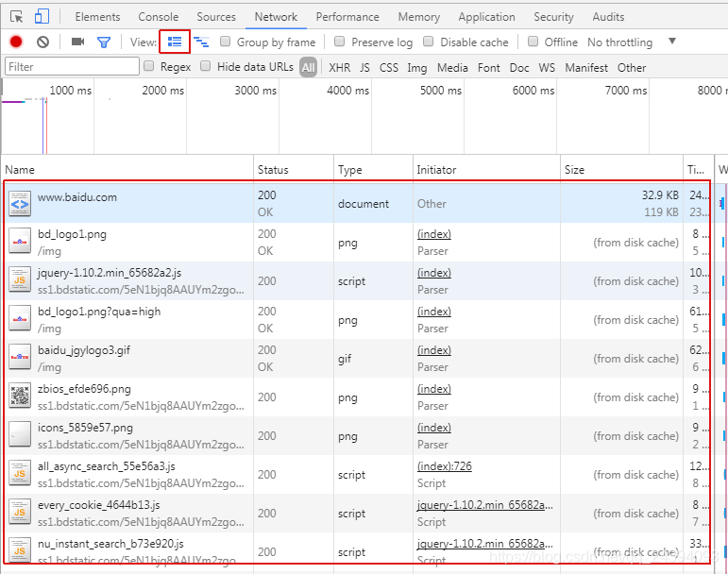Click the jquery-1.10.2.min JS file icon
The image size is (728, 574).
point(20,280)
